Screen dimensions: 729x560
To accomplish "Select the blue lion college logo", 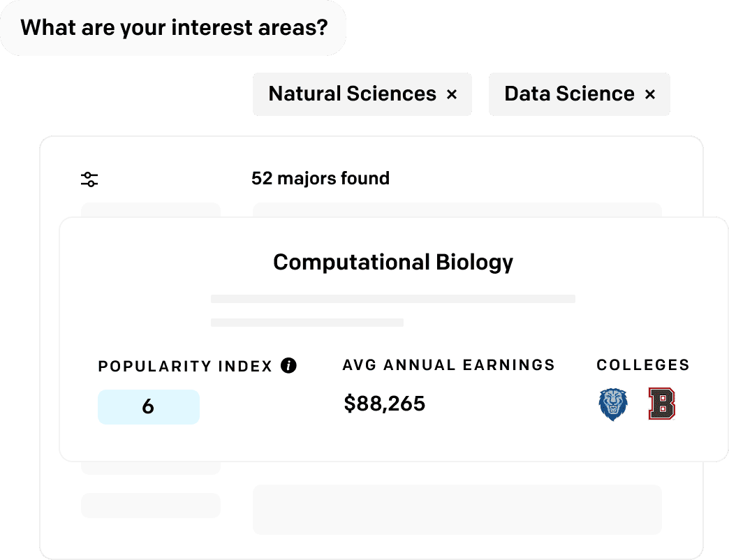I will point(613,404).
